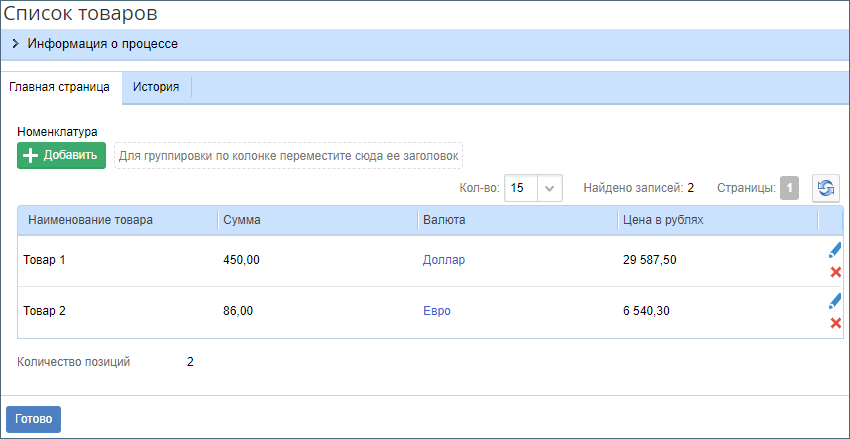Sort by the Валюта column header
850x439 pixels.
[x=445, y=220]
